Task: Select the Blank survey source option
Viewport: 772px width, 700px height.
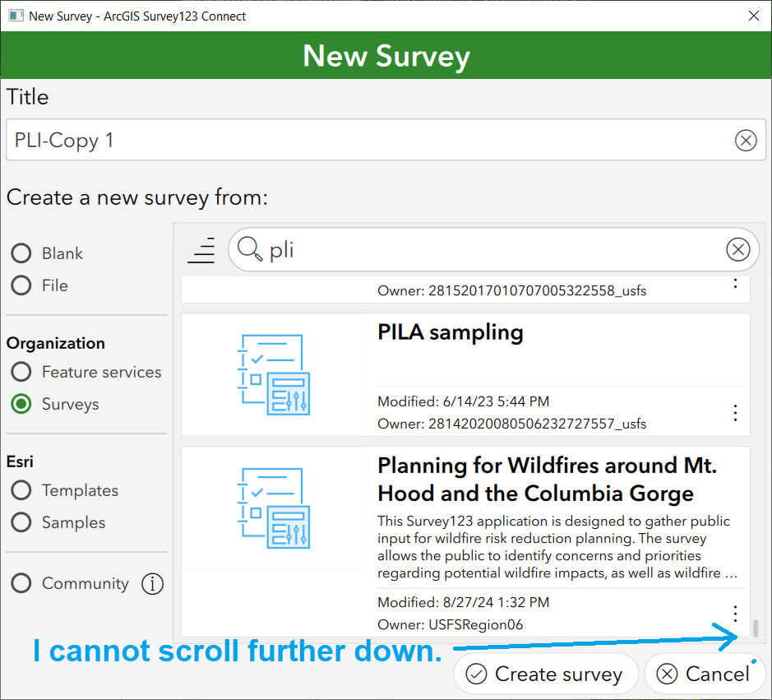Action: [21, 253]
